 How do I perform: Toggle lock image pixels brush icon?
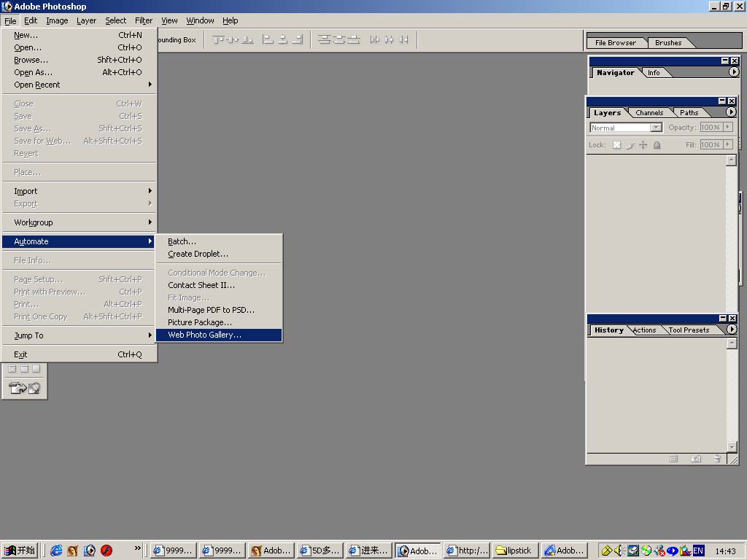tap(630, 145)
